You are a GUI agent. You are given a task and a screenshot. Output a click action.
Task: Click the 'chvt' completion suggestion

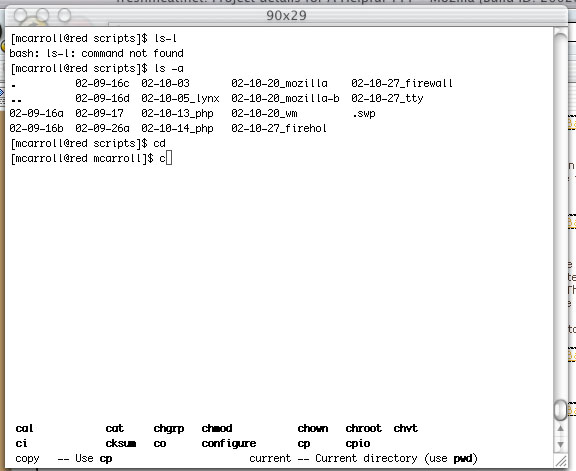406,428
